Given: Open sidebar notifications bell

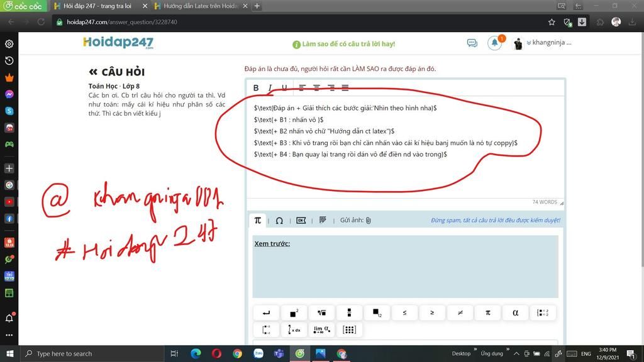Looking at the screenshot, I should [9, 318].
